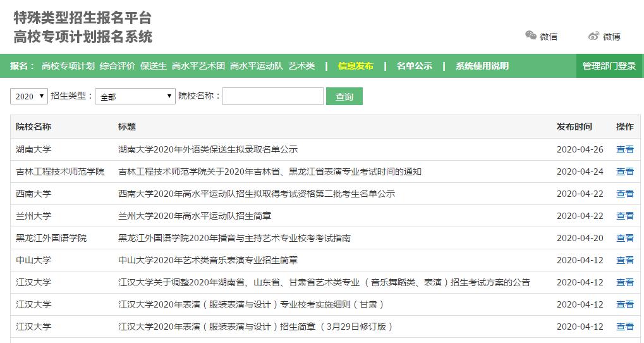Click the 湖南大学 school name cell

(x=33, y=149)
